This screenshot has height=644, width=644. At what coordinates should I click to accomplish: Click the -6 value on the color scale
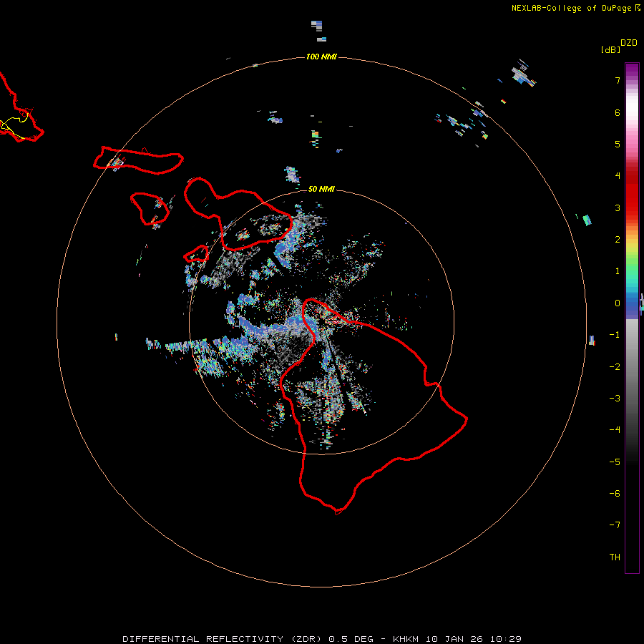(x=615, y=494)
